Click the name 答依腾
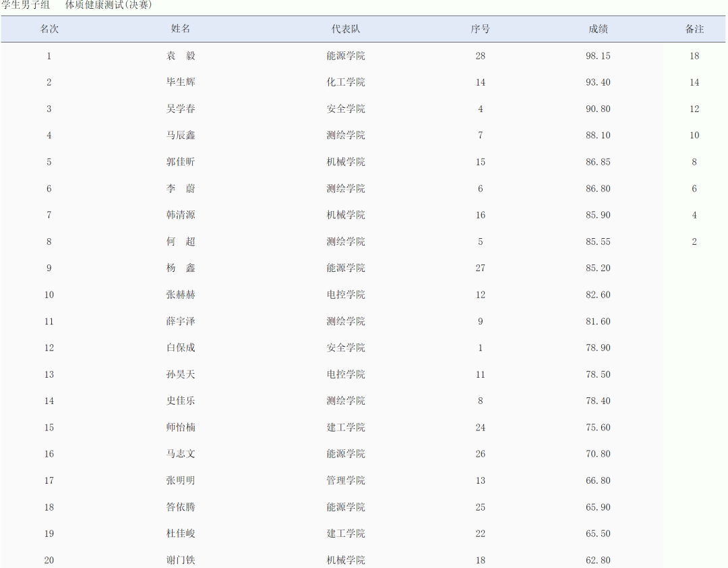The image size is (728, 568). (x=181, y=507)
